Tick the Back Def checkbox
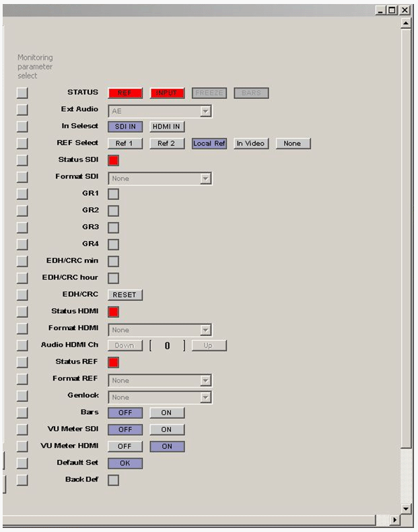 pyautogui.click(x=114, y=480)
